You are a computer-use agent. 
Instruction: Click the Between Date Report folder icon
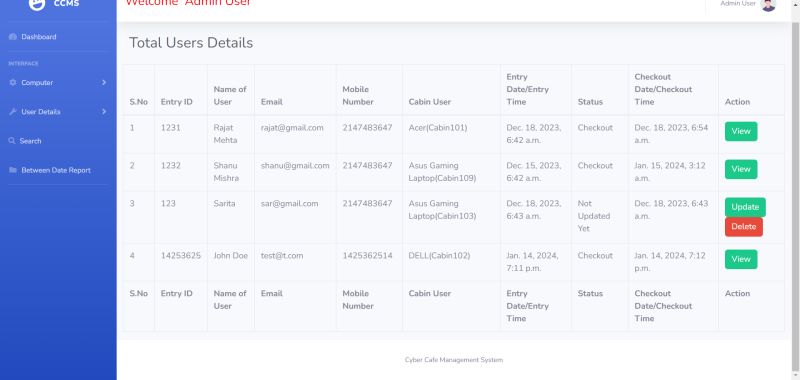(x=13, y=170)
